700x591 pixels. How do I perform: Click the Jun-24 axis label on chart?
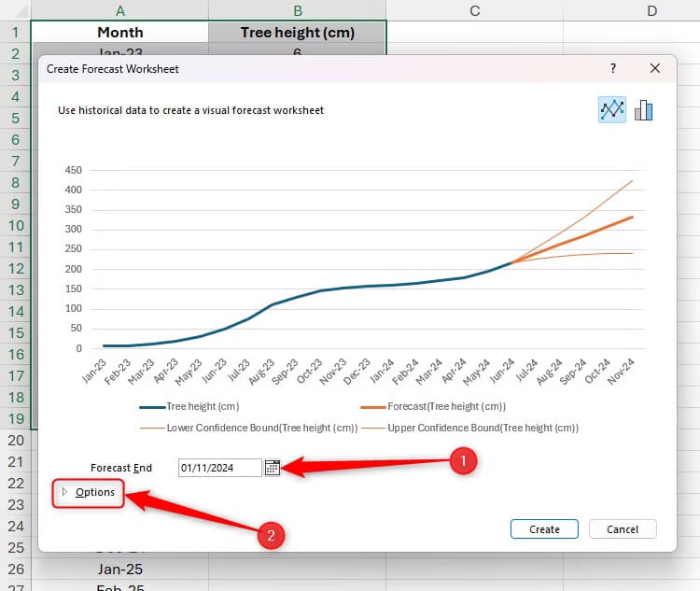click(x=502, y=371)
